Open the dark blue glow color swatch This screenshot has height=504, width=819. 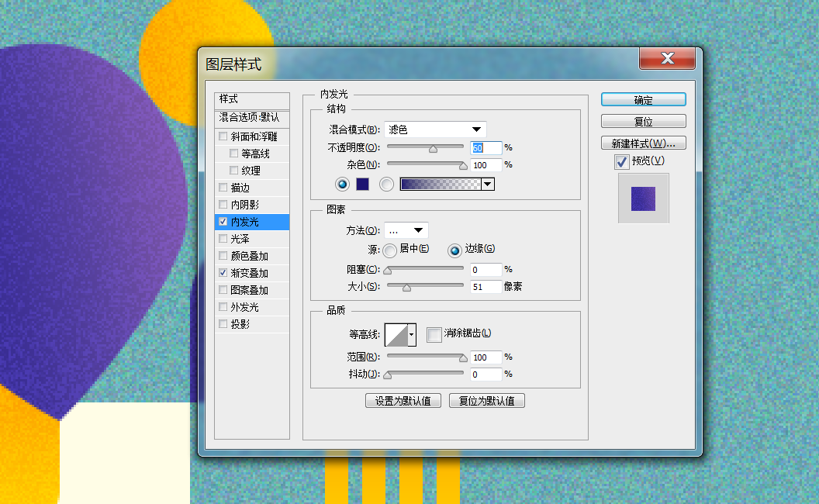pos(362,184)
